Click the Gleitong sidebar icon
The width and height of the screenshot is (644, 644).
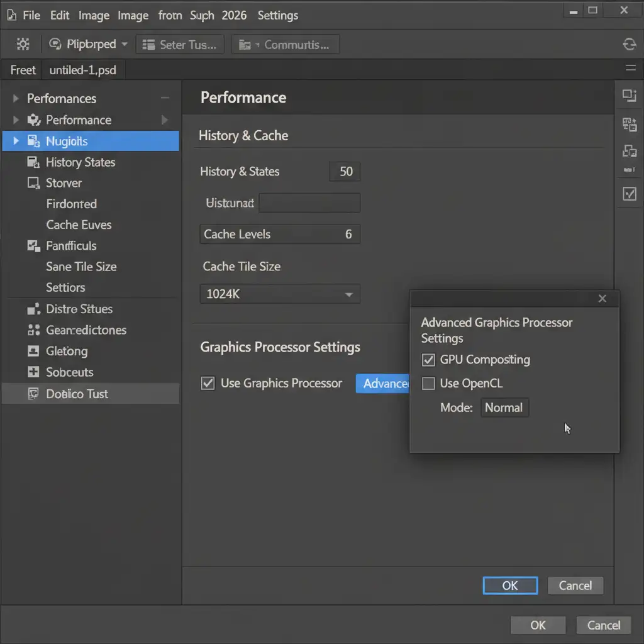tap(33, 352)
